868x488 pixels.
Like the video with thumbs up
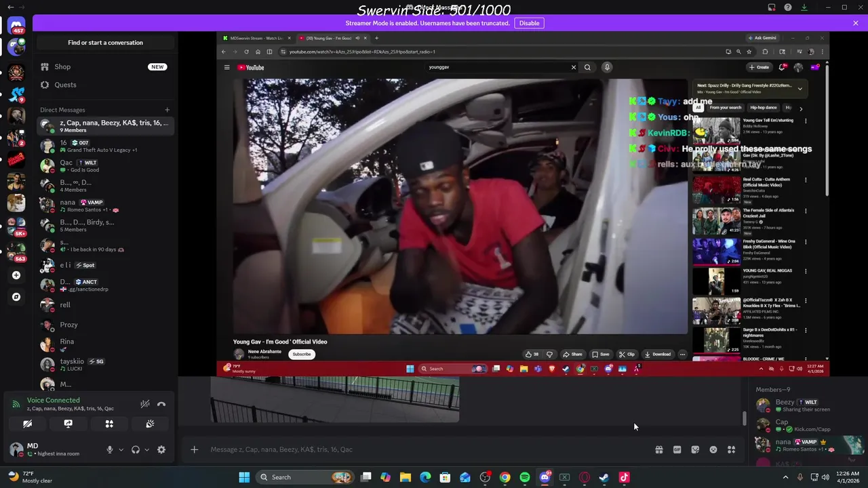point(532,354)
